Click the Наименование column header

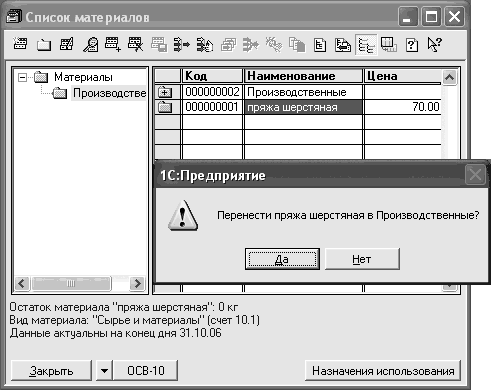coord(303,76)
